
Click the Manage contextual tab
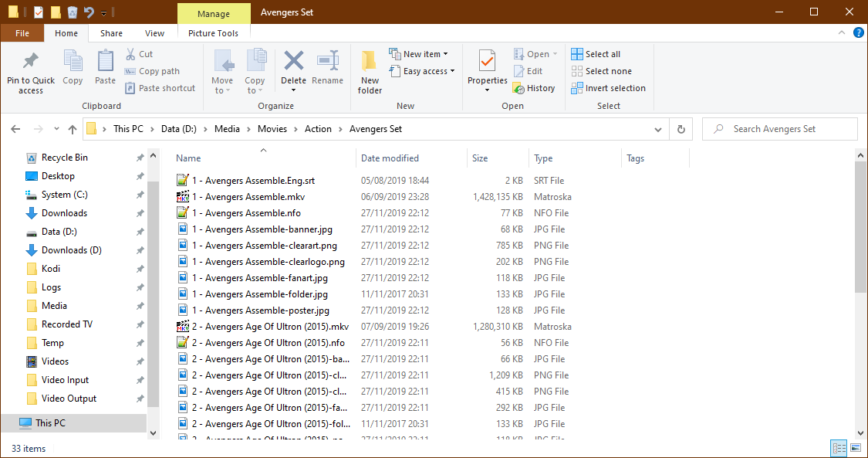click(214, 13)
